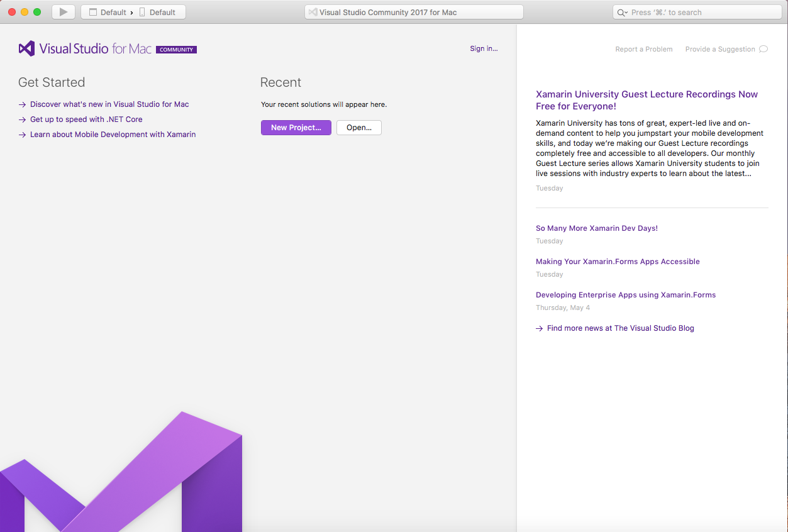Open Get up to speed with .NET Core

click(86, 119)
